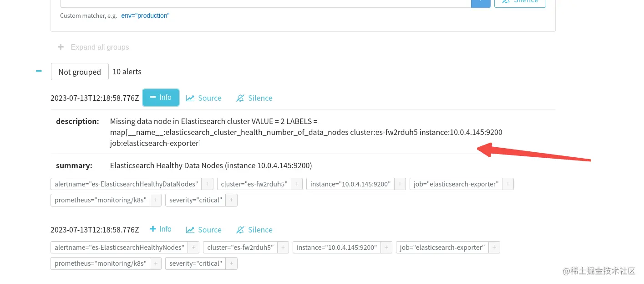Image resolution: width=644 pixels, height=284 pixels.
Task: Add alertname="es-ElasticsearchHealthyNodes" label to filter
Action: click(193, 248)
